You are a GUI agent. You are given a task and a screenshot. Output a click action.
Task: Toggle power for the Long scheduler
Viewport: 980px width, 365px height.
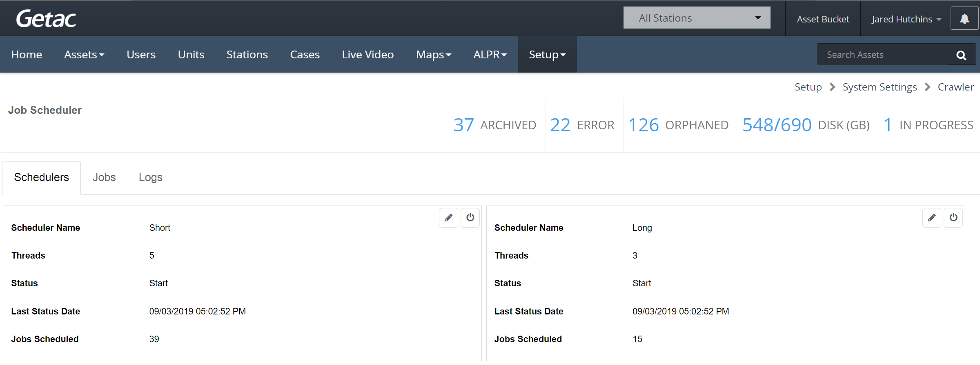(953, 217)
